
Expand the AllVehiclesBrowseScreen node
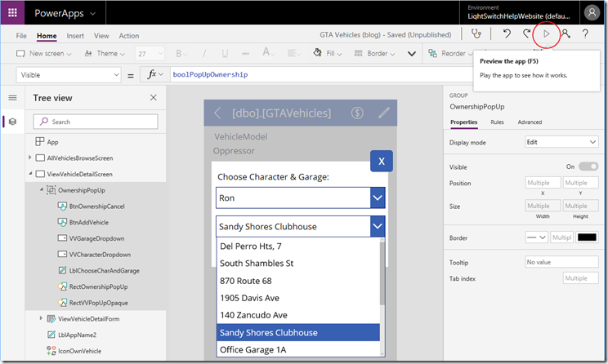tap(30, 158)
